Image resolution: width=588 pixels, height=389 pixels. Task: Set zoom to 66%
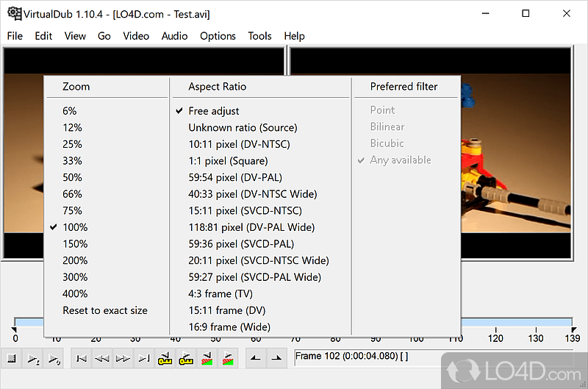(x=107, y=194)
